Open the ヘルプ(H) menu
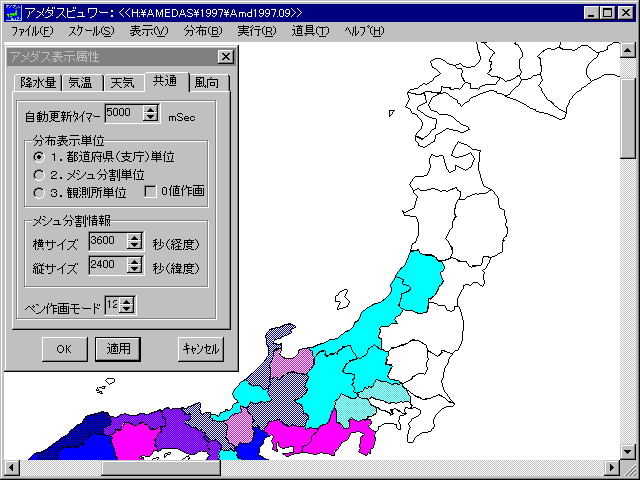This screenshot has width=640, height=480. pyautogui.click(x=364, y=31)
